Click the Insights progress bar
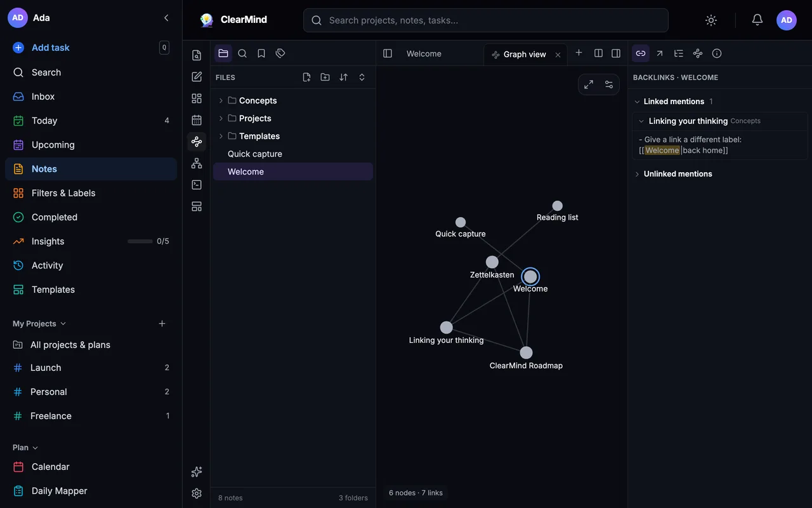 pos(140,241)
